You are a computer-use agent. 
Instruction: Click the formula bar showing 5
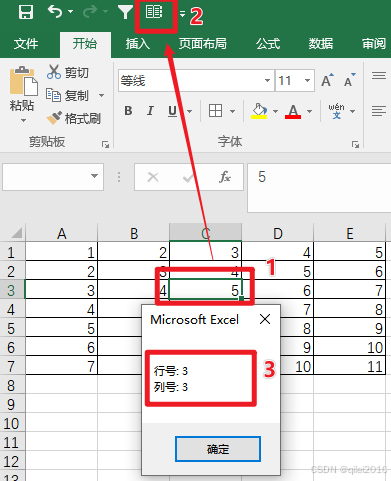(x=319, y=187)
